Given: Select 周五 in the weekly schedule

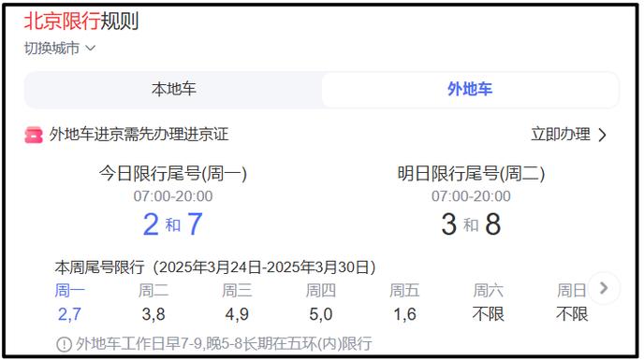Looking at the screenshot, I should click(x=404, y=291).
